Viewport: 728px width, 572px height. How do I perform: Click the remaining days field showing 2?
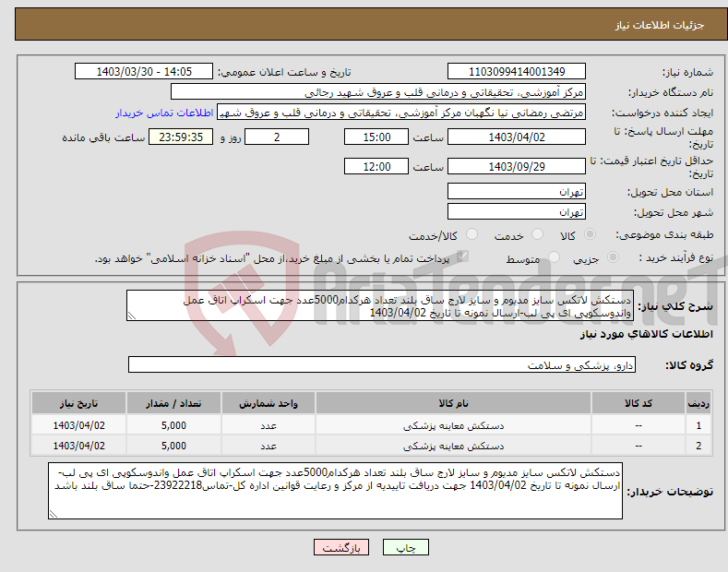pyautogui.click(x=277, y=137)
